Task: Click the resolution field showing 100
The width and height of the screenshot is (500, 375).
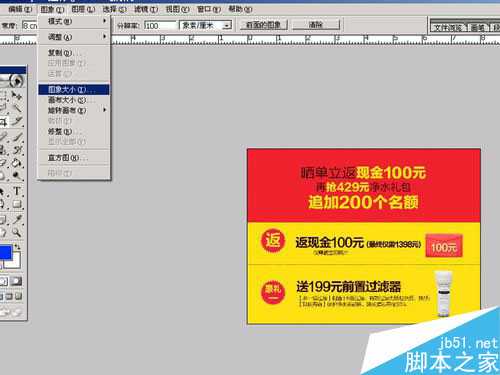Action: click(160, 25)
